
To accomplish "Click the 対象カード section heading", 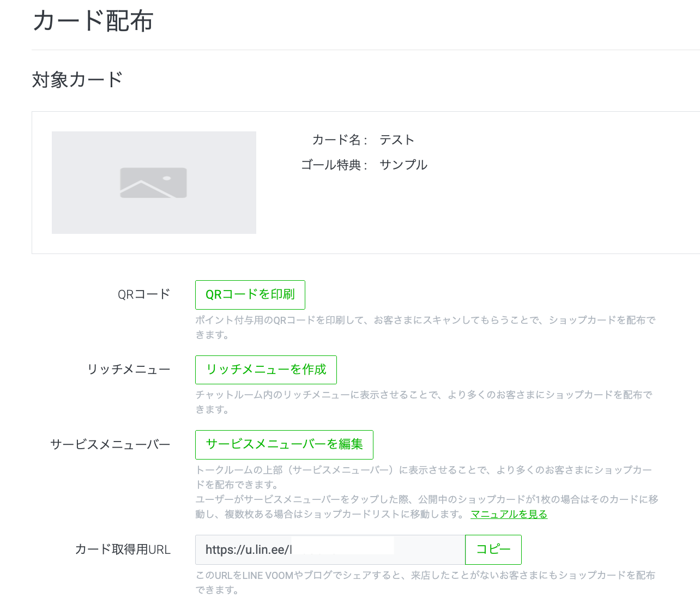I will tap(77, 80).
